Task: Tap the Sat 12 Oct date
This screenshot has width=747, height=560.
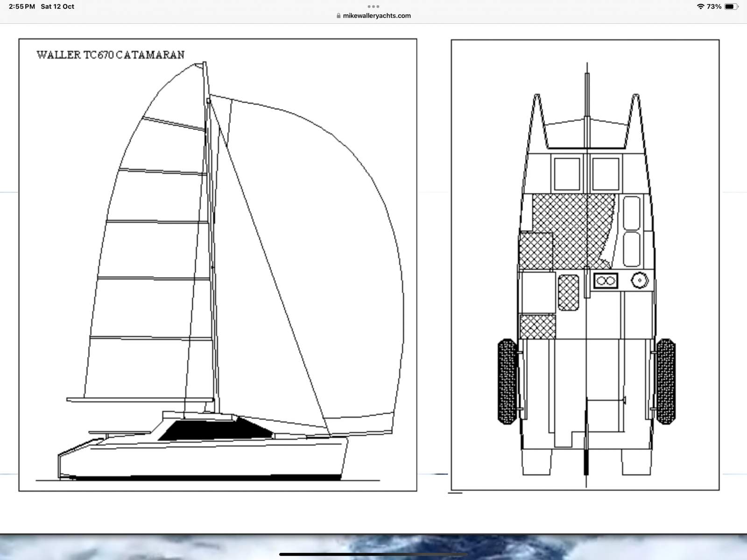Action: pos(57,7)
